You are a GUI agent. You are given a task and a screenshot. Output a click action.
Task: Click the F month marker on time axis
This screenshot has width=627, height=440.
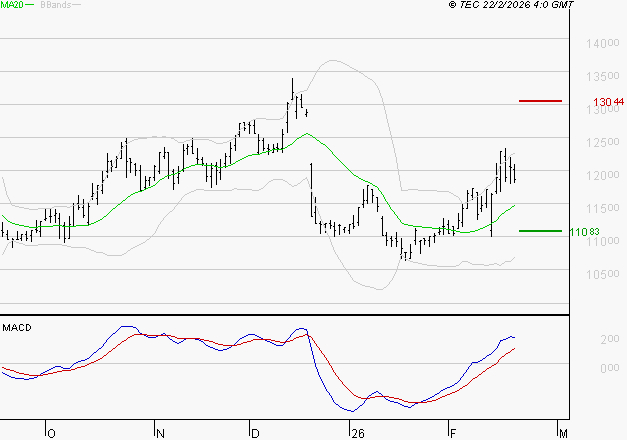[453, 433]
